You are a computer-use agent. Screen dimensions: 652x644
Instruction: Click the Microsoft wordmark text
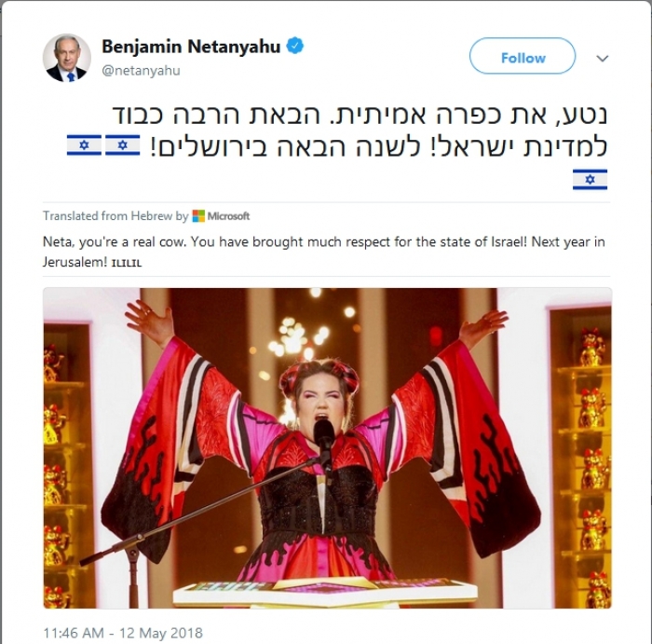click(x=228, y=216)
